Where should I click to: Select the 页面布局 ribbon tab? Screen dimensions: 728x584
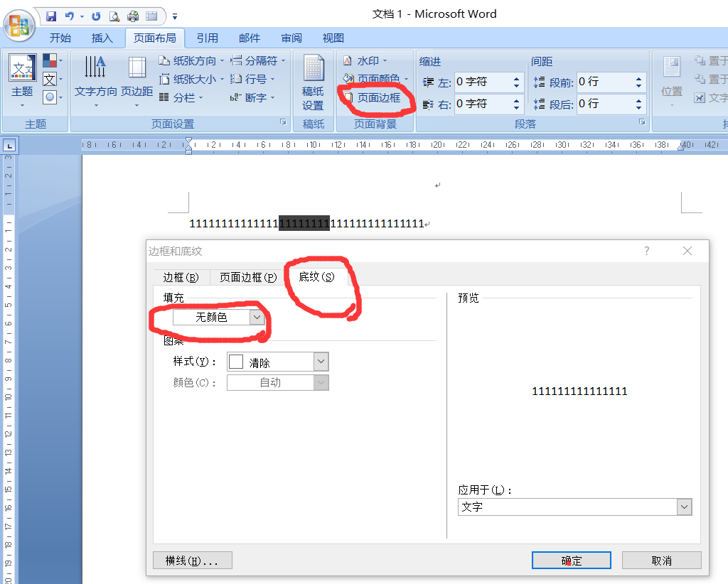coord(154,38)
